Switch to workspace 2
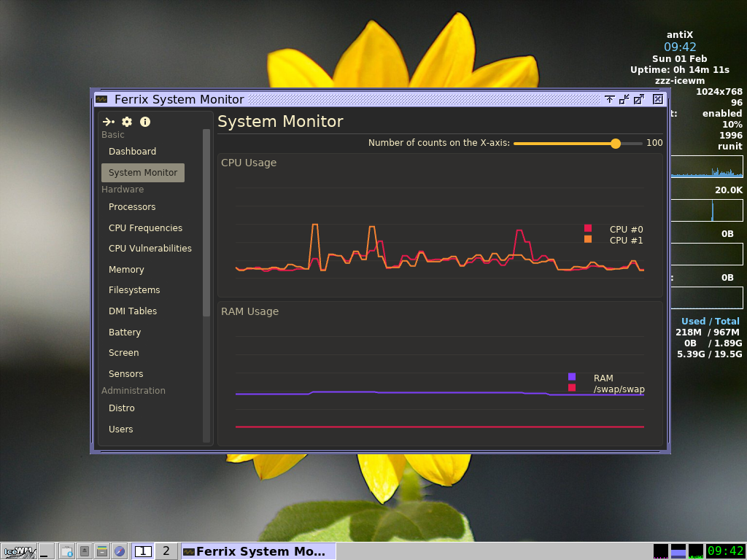This screenshot has width=747, height=560. [166, 551]
